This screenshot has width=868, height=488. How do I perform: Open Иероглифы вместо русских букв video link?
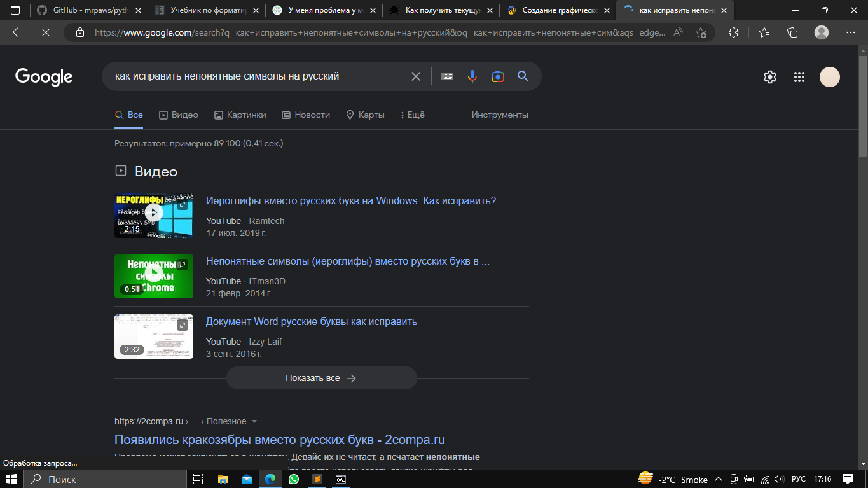351,201
